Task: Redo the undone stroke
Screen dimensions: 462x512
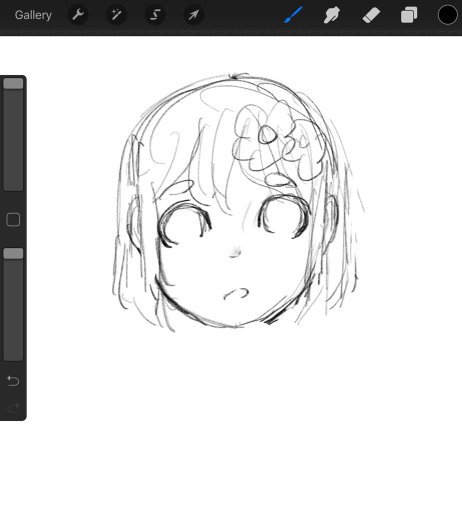Action: (x=13, y=408)
